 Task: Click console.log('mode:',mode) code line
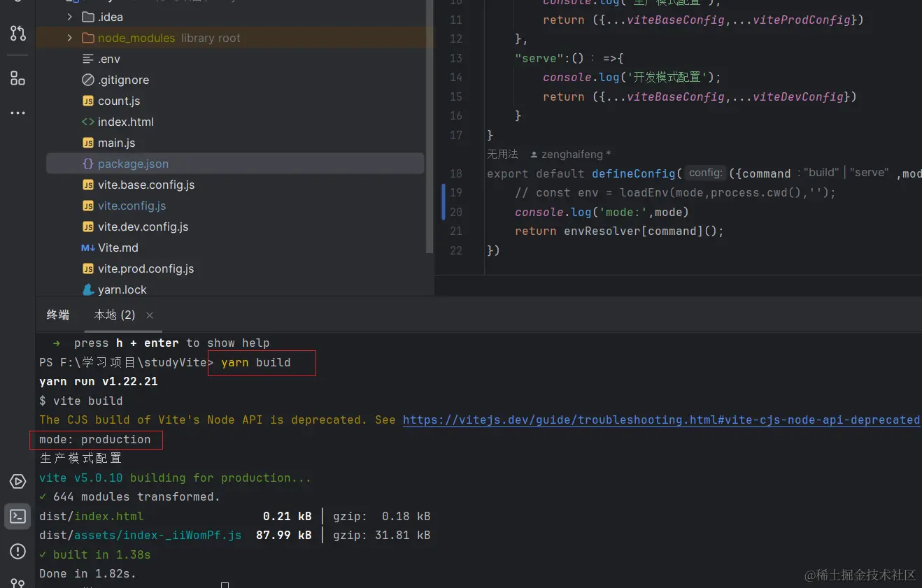[602, 212]
